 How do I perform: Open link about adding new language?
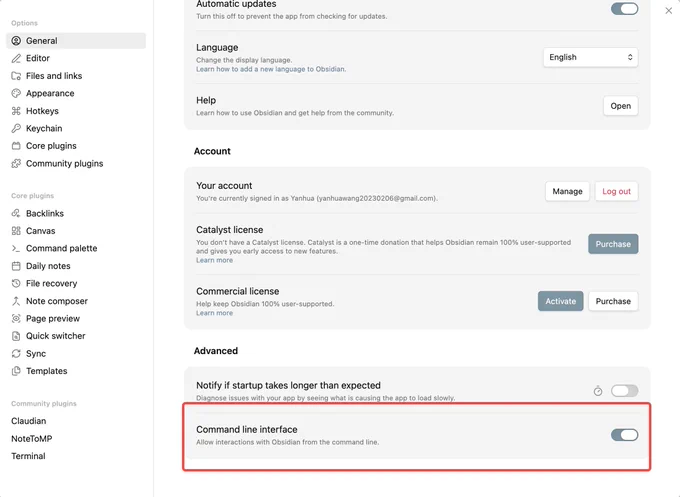(271, 69)
